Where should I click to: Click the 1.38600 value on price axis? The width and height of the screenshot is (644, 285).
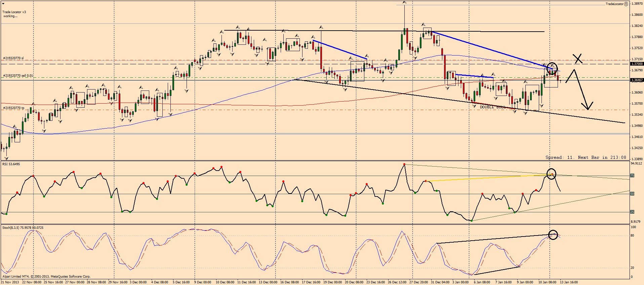pyautogui.click(x=638, y=15)
